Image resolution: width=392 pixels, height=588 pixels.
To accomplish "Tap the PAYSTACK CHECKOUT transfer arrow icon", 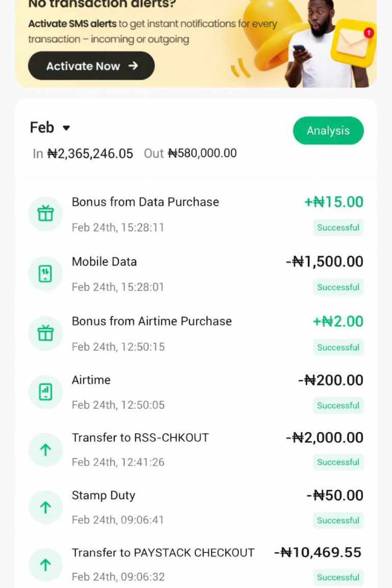I will [45, 565].
